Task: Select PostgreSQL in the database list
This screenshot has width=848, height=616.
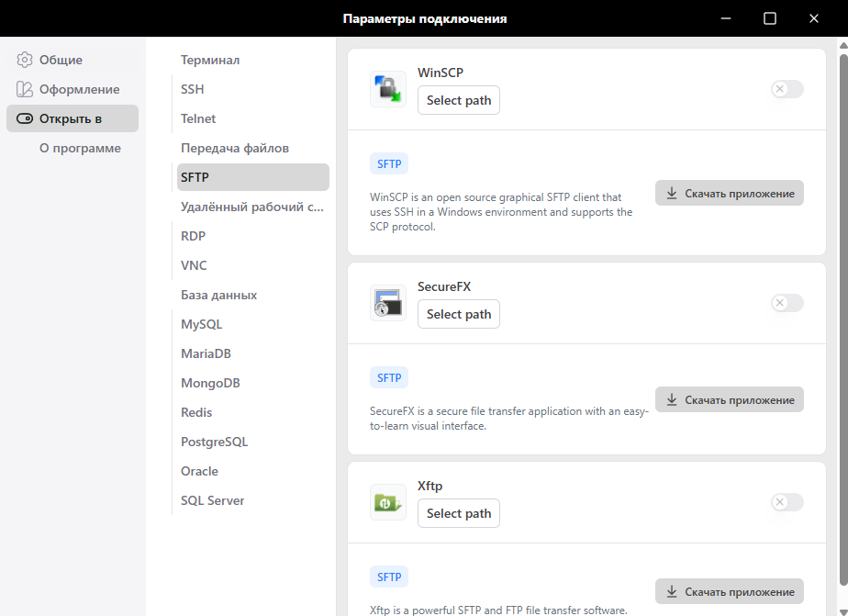Action: click(252, 442)
